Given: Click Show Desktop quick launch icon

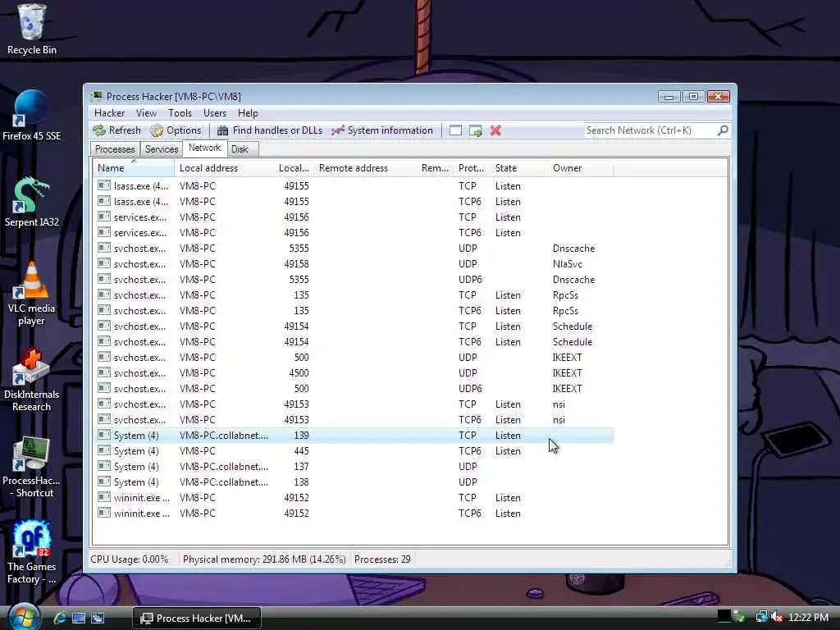Looking at the screenshot, I should (x=79, y=619).
